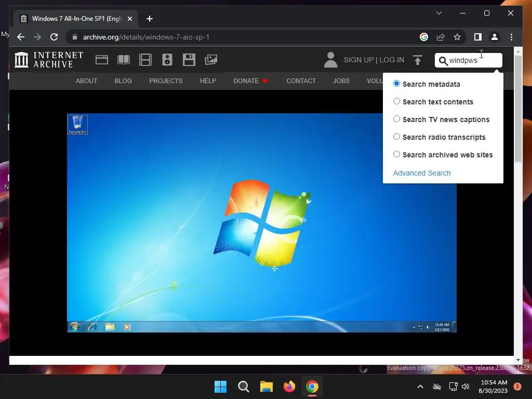Open the ABOUT menu item
This screenshot has height=399, width=532.
[87, 81]
